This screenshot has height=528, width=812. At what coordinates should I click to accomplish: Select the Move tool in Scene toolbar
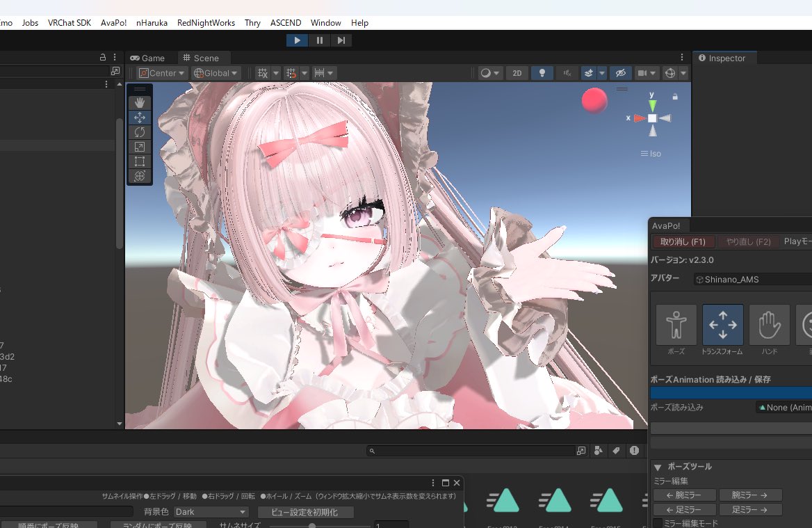(140, 118)
